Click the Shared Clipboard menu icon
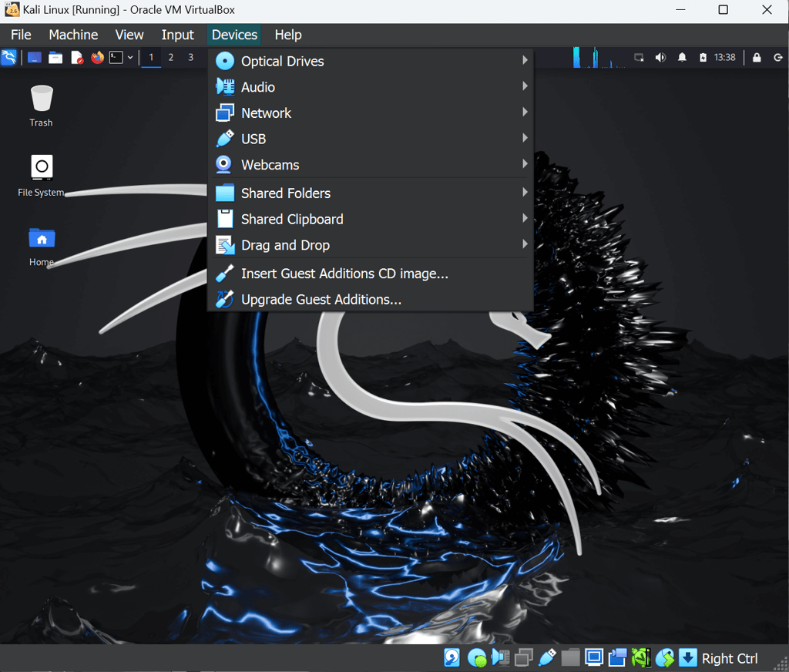The height and width of the screenshot is (672, 789). coord(225,219)
